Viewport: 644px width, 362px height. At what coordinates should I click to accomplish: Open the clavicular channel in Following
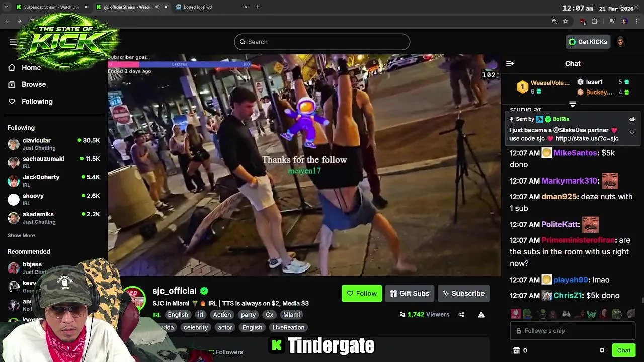(x=54, y=144)
